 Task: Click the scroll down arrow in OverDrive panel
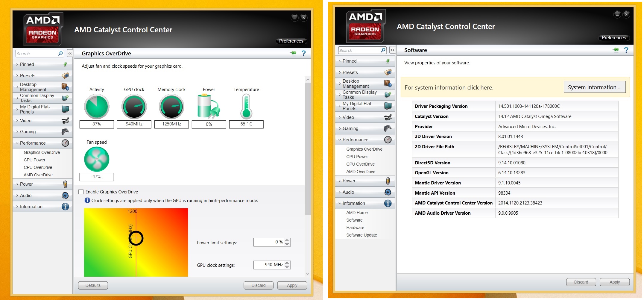click(x=308, y=274)
